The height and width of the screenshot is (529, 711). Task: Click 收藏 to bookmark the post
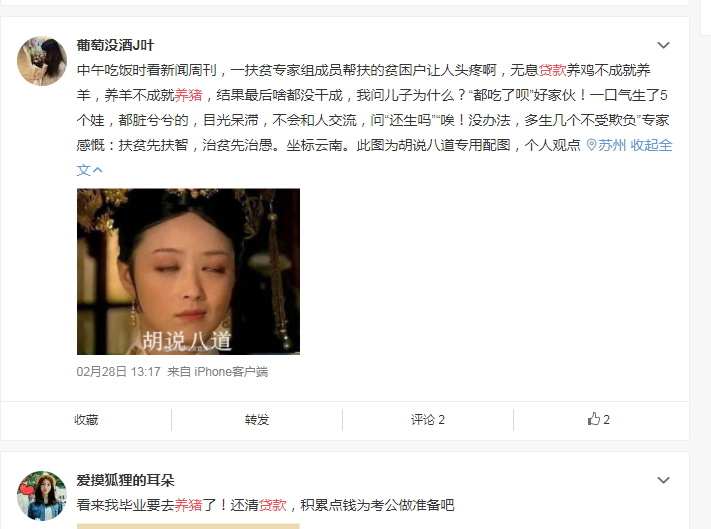86,420
